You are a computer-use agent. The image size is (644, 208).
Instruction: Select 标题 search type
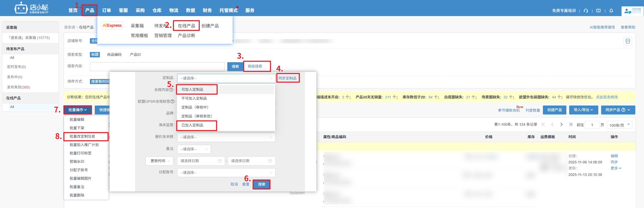click(95, 55)
